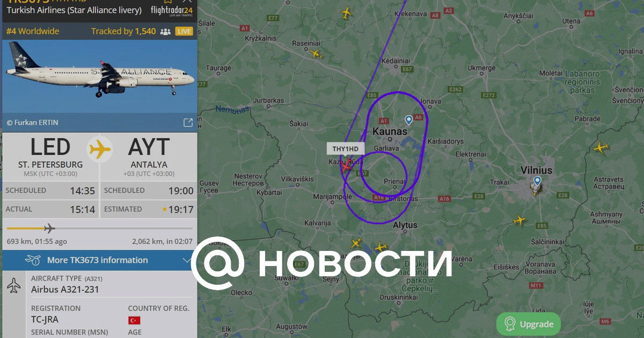
Task: Open aircraft photo in external link icon
Action: click(188, 123)
